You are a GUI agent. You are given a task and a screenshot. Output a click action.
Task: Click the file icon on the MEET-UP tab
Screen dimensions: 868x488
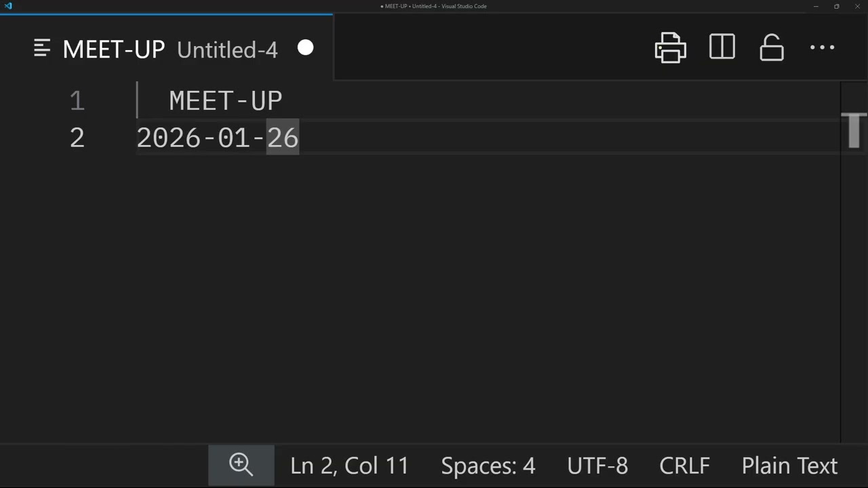pyautogui.click(x=42, y=48)
